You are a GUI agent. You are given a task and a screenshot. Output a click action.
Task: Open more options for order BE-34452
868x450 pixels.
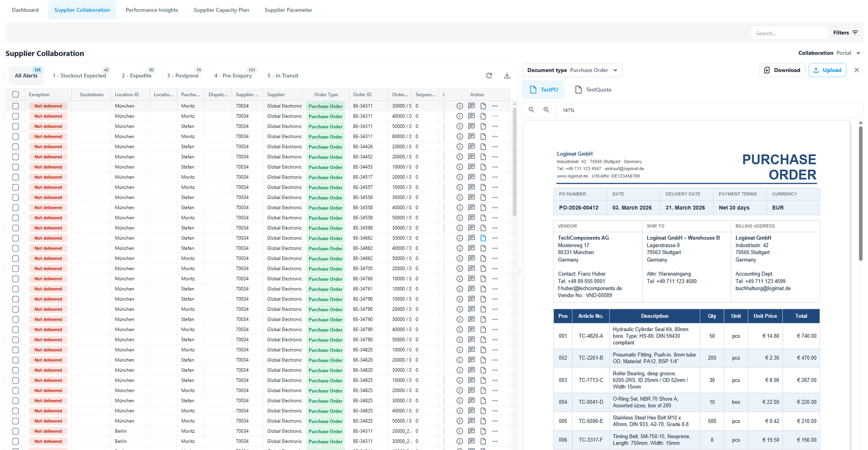[495, 157]
